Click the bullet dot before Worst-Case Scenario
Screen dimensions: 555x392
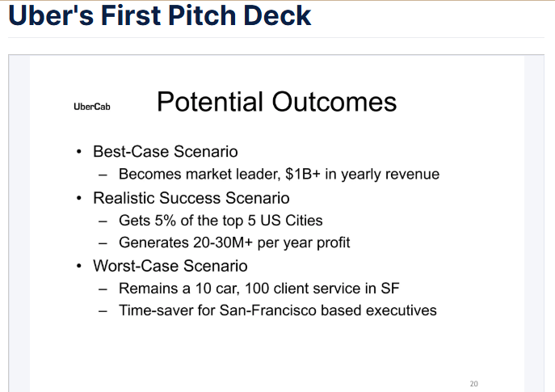tap(79, 266)
